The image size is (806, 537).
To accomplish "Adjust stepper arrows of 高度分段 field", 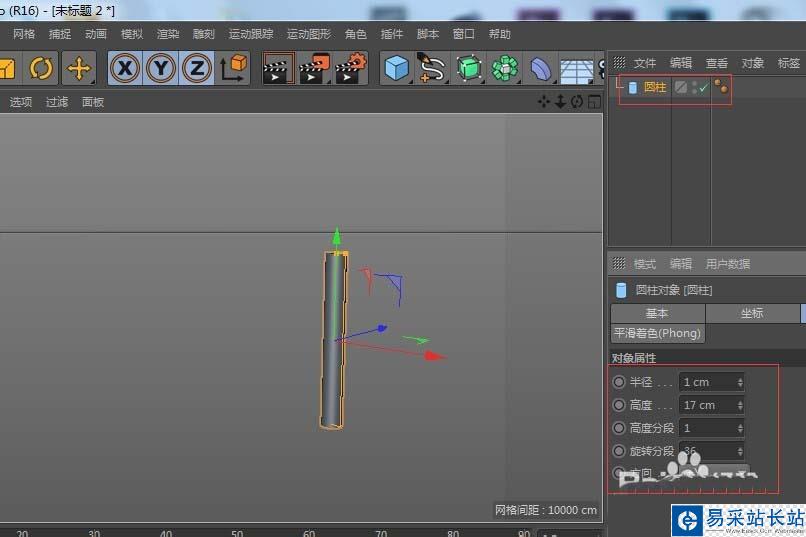I will [x=740, y=428].
